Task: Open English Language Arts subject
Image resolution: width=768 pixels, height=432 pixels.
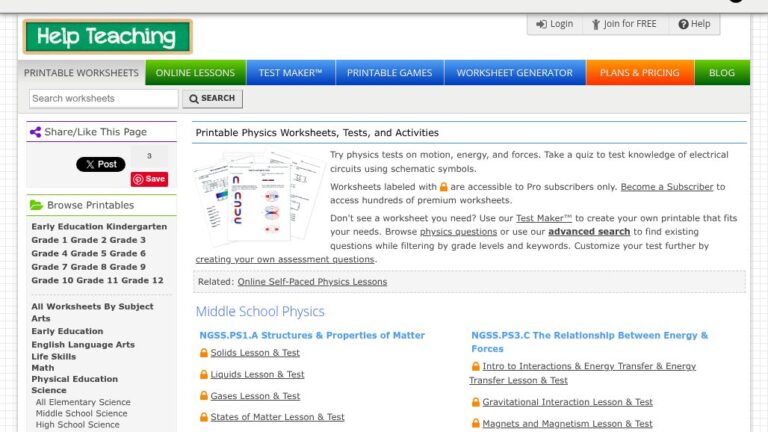Action: pyautogui.click(x=83, y=345)
